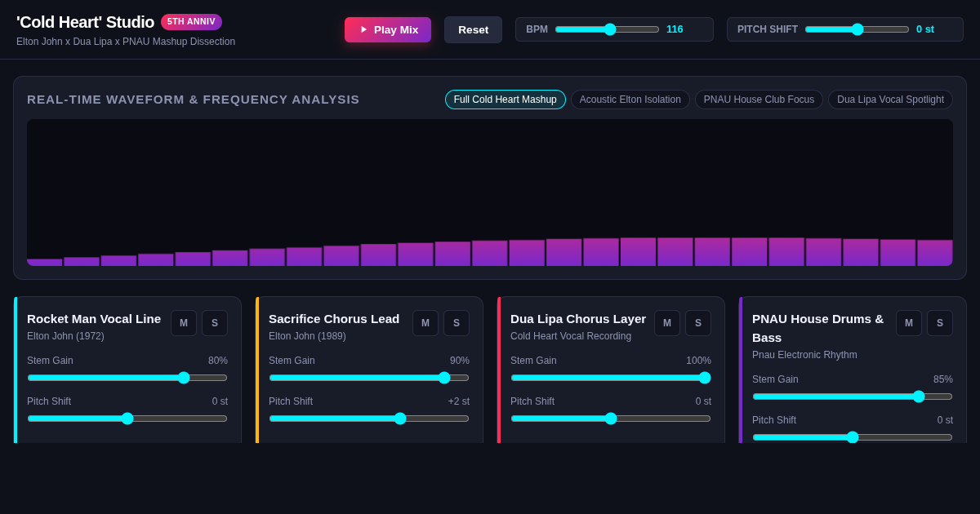Solo the Sacrifice Chorus Lead stem
Image resolution: width=980 pixels, height=514 pixels.
coord(457,323)
